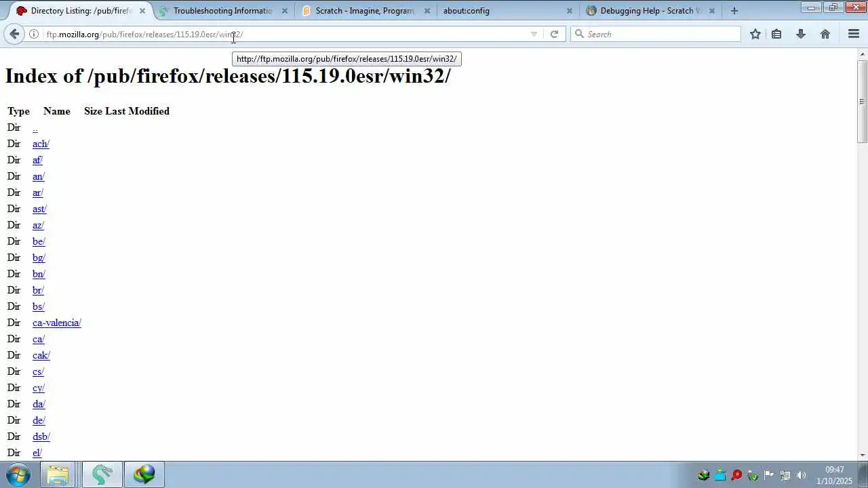Go to the Home page icon
The image size is (868, 488).
coord(825,34)
